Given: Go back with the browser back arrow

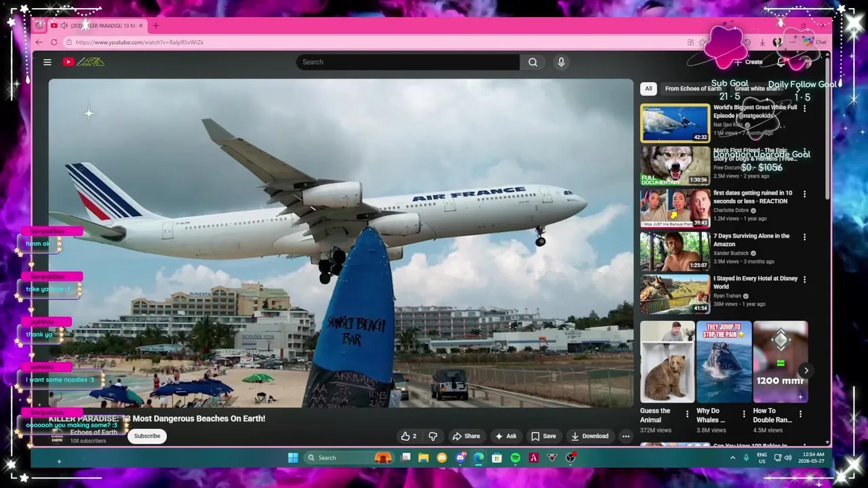Looking at the screenshot, I should tap(39, 42).
